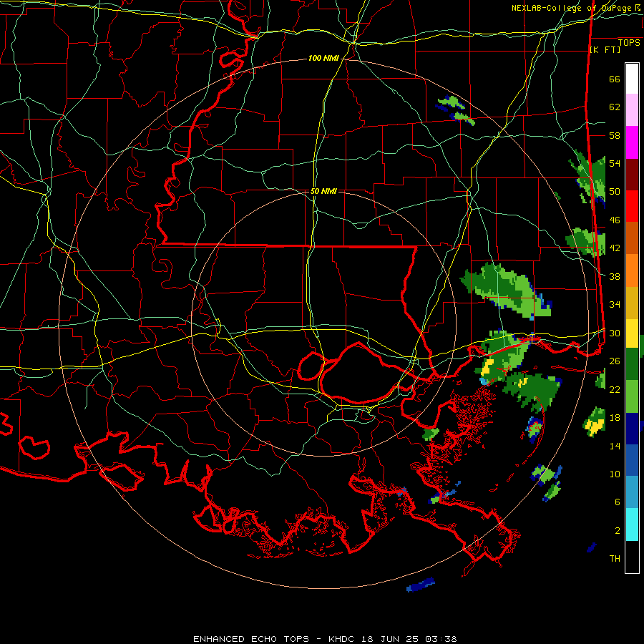Click the 30 scale value

[615, 333]
